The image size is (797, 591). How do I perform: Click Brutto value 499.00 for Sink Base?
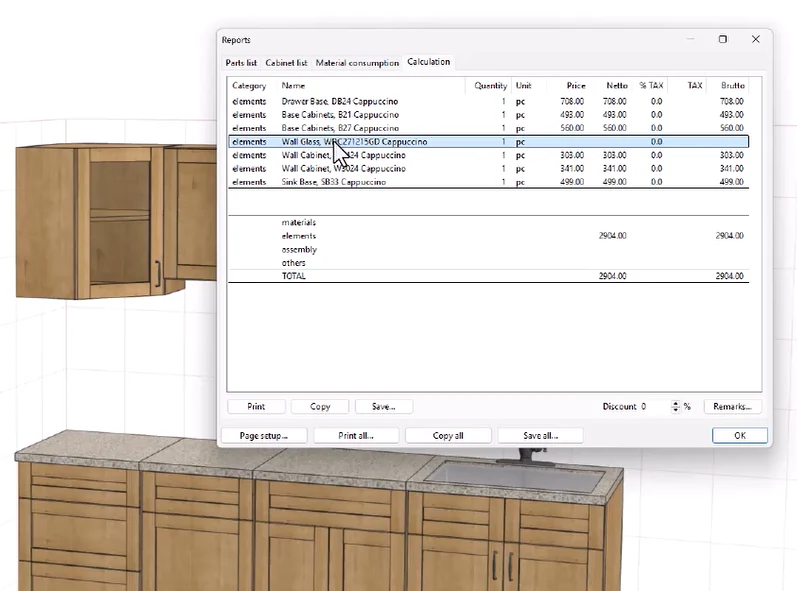point(731,181)
